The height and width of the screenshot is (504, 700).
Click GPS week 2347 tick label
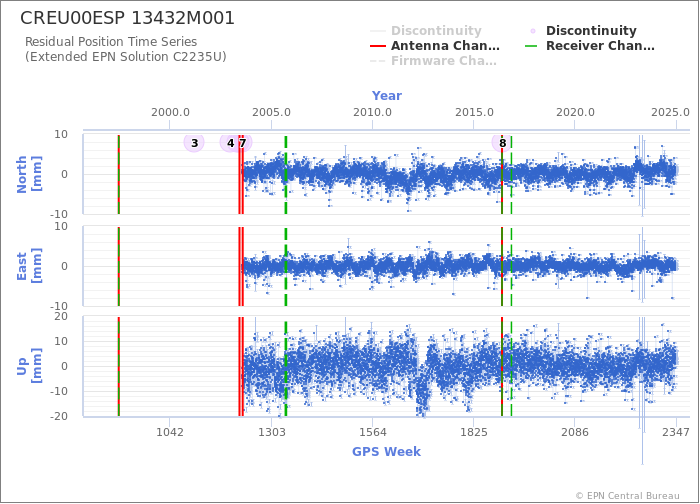point(676,432)
